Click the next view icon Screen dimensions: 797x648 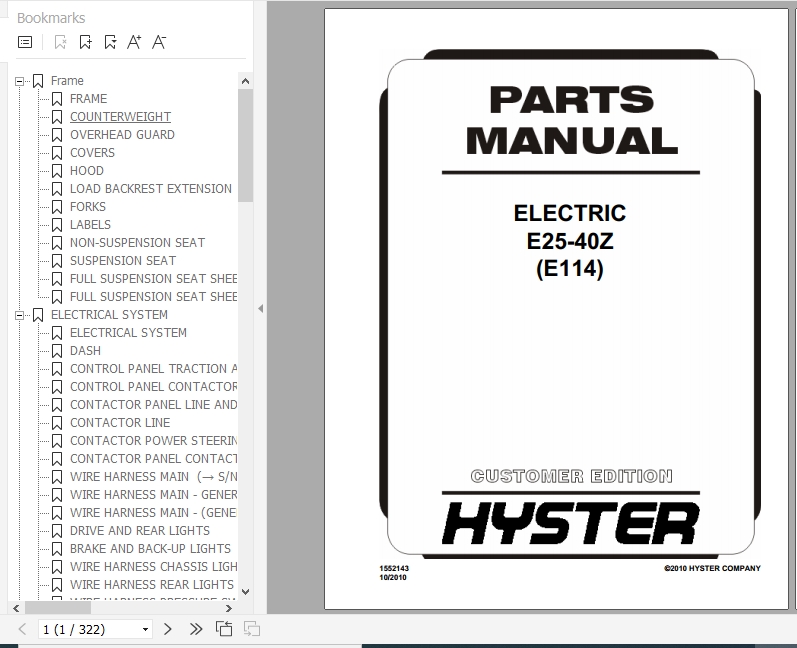(x=252, y=629)
